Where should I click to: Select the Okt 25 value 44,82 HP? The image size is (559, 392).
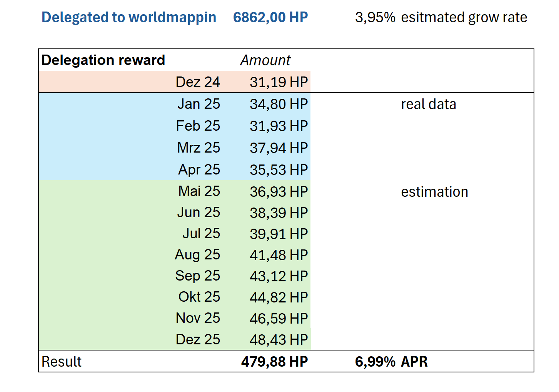coord(279,297)
